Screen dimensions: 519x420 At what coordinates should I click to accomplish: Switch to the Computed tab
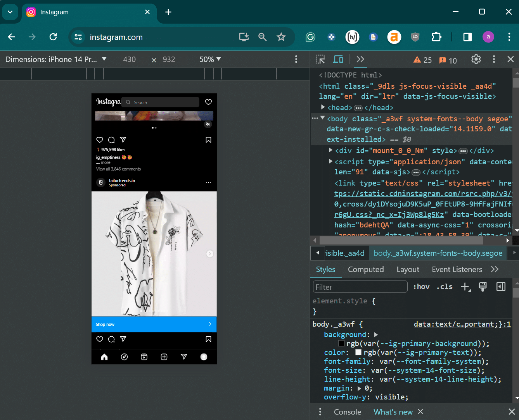(x=366, y=269)
